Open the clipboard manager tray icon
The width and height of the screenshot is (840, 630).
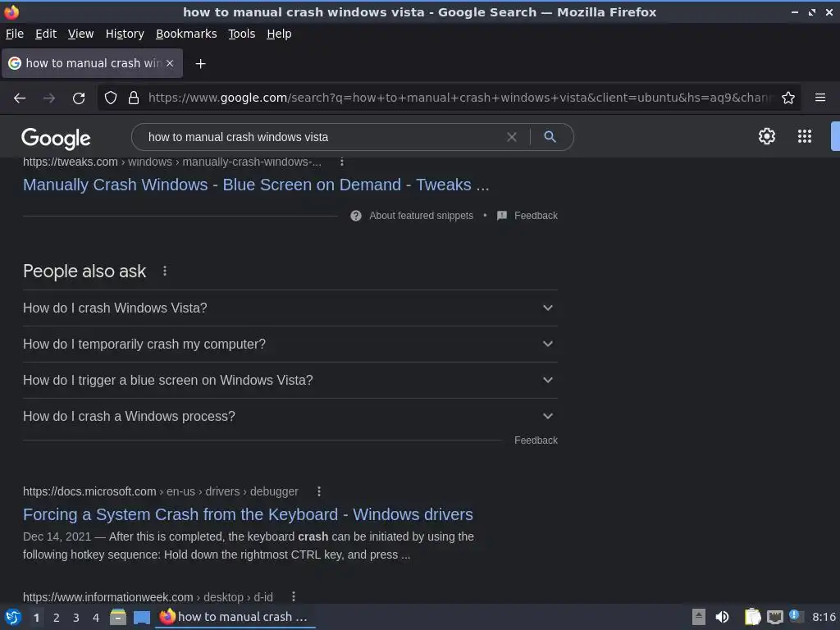pos(752,617)
